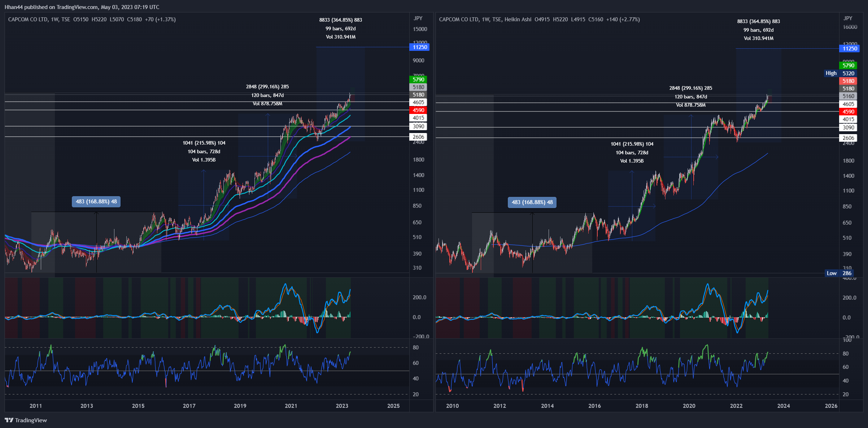This screenshot has width=868, height=428.
Task: Click the TradingView logo at bottom left
Action: pos(26,420)
